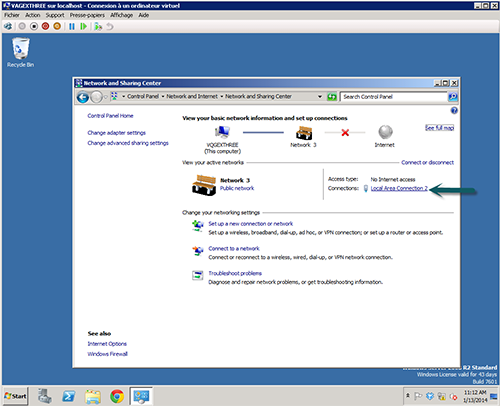Open the Presse-papiers menu
Screen dimensions: 500x406
(x=87, y=15)
